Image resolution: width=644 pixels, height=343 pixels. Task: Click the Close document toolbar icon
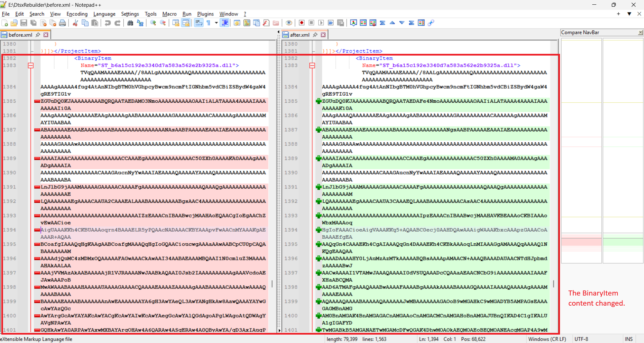point(43,23)
